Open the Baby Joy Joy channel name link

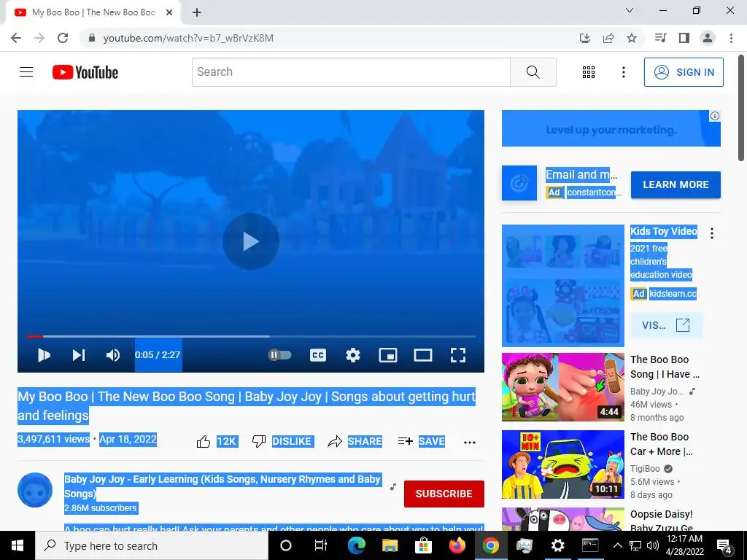[222, 486]
